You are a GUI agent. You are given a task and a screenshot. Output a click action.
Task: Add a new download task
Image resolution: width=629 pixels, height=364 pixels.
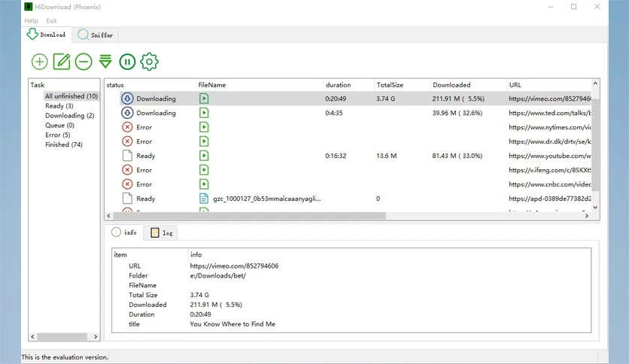(39, 62)
